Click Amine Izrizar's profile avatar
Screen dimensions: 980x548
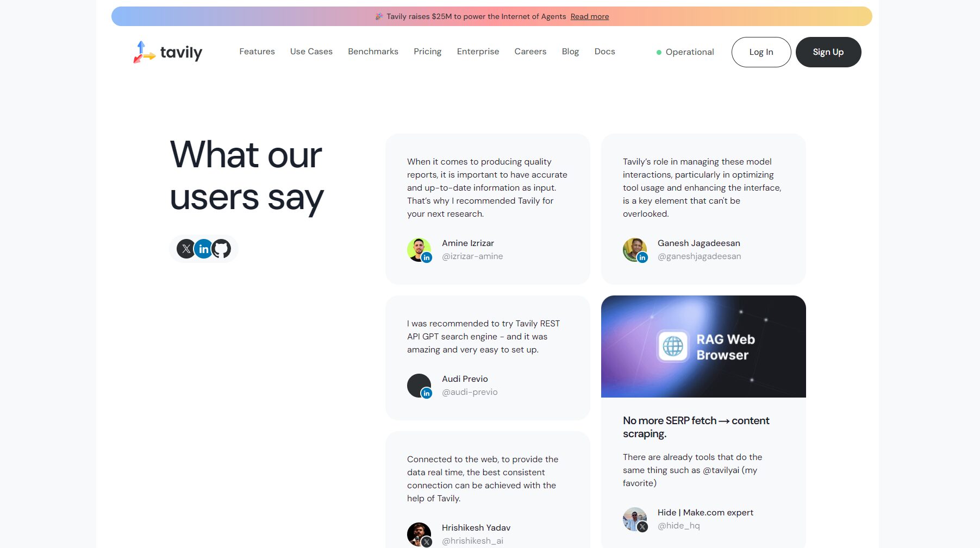click(x=419, y=250)
